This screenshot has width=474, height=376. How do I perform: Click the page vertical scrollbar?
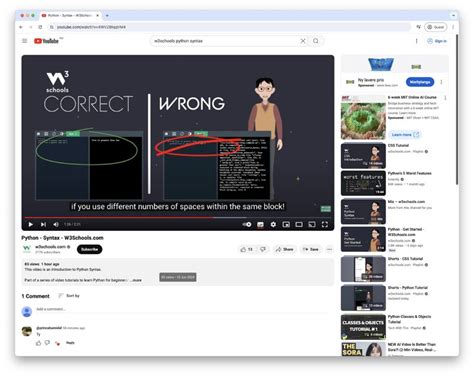(457, 110)
